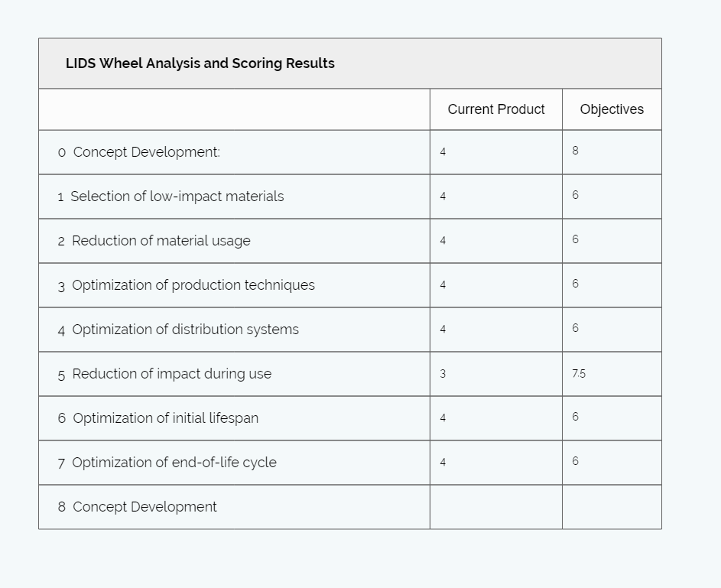Viewport: 721px width, 588px height.
Task: Select "Optimization of distribution systems" row label
Action: (x=185, y=330)
